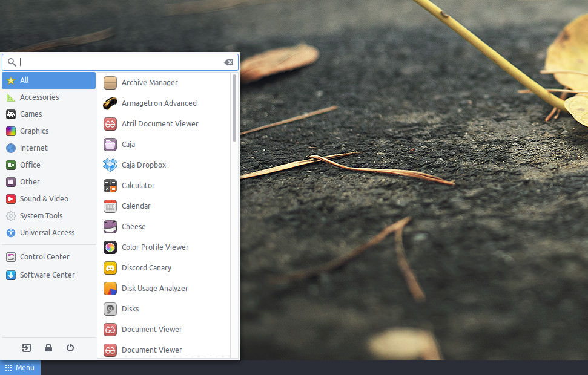This screenshot has width=588, height=375.
Task: Launch Cheese webcam app
Action: click(x=164, y=227)
